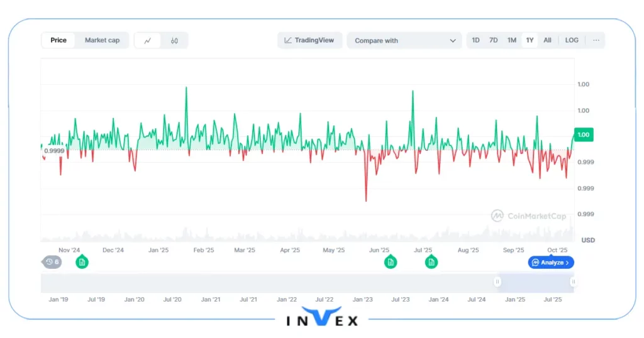This screenshot has height=338, width=644.
Task: Grab the left handle of range slider
Action: 497,282
